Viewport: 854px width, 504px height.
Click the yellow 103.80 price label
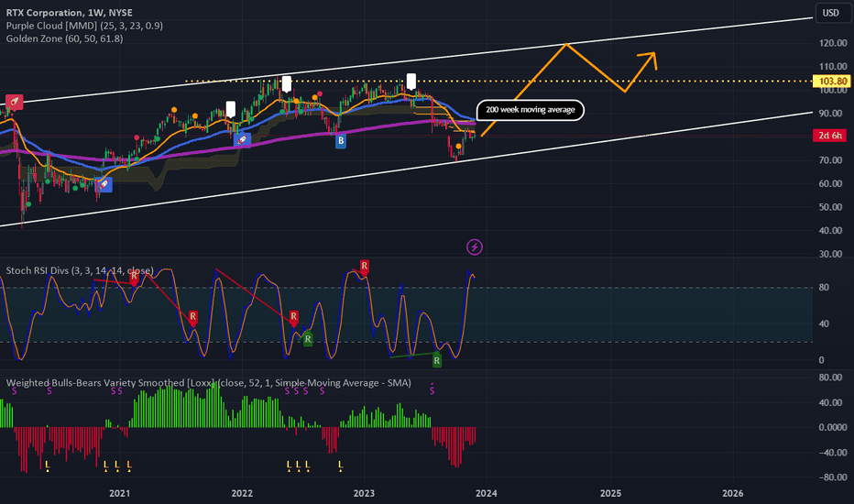[x=832, y=82]
